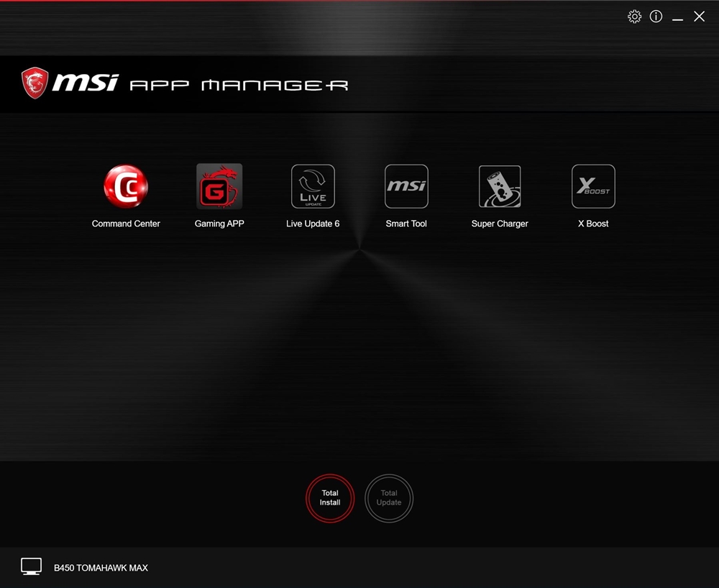
Task: Open the Command Center app icon
Action: point(126,186)
